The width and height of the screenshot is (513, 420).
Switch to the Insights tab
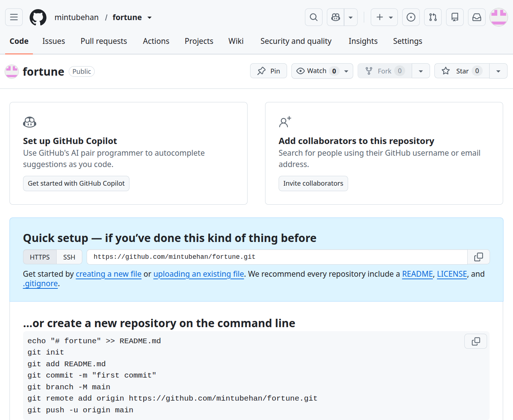point(363,41)
